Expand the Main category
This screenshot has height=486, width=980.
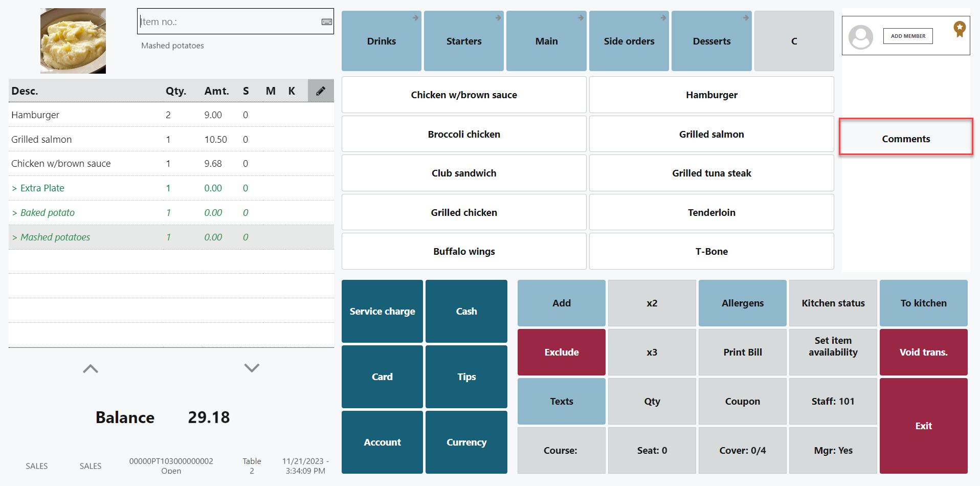pos(546,41)
